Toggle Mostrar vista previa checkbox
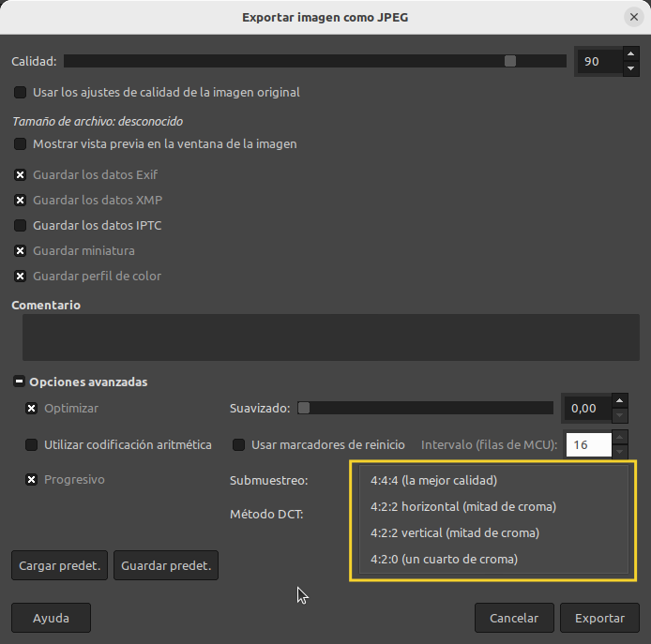 pyautogui.click(x=20, y=144)
